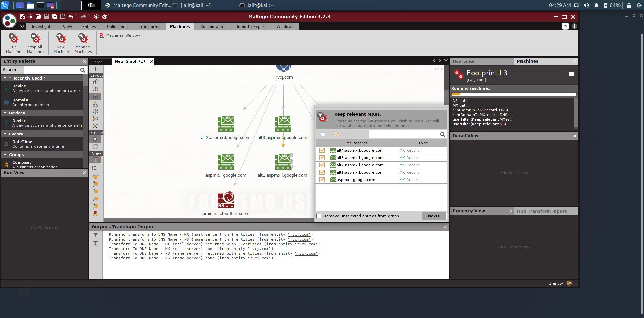
Task: Toggle the freeze layout button
Action: click(x=95, y=139)
